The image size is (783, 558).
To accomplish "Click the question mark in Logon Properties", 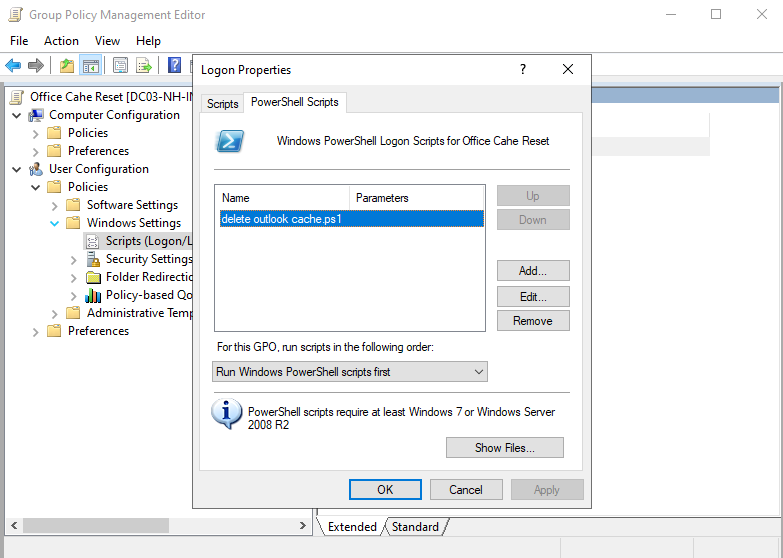I will (523, 69).
